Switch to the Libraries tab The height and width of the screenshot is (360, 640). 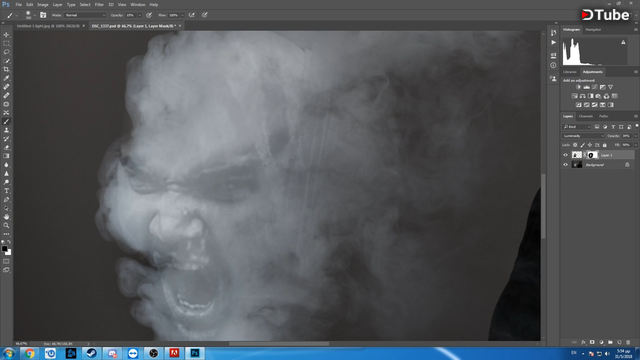pos(570,72)
